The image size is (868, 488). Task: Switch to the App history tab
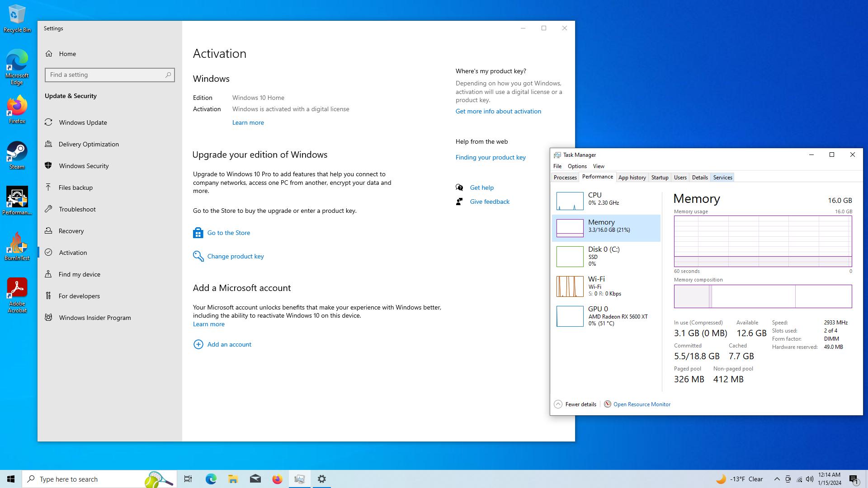[632, 178]
